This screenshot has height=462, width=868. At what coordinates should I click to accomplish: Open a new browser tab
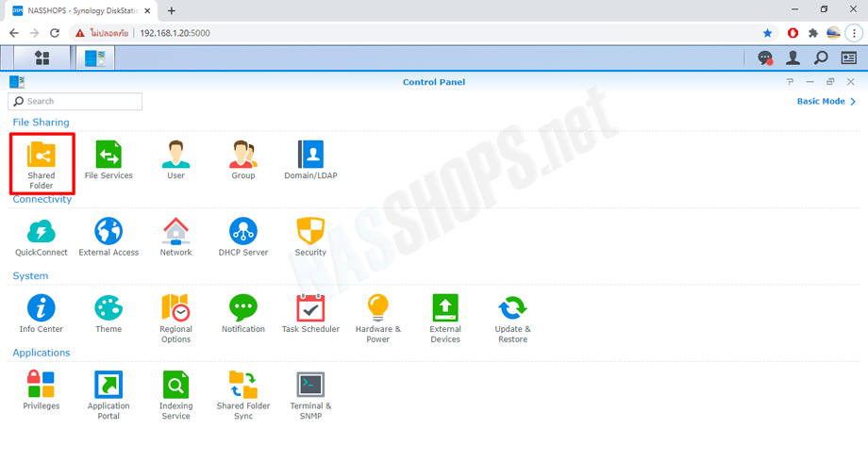pos(172,10)
